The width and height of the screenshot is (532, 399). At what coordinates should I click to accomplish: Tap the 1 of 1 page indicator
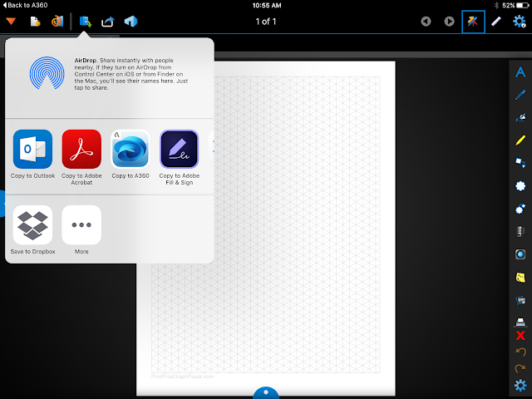[266, 22]
